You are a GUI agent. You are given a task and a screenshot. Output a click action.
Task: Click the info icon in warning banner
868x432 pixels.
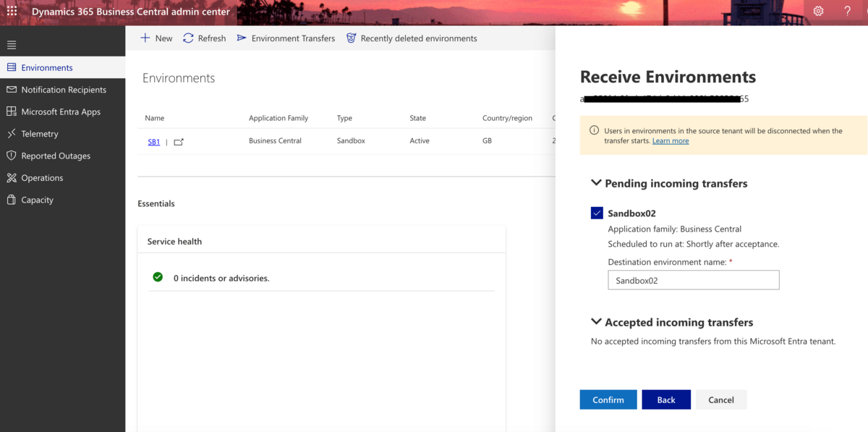tap(594, 131)
